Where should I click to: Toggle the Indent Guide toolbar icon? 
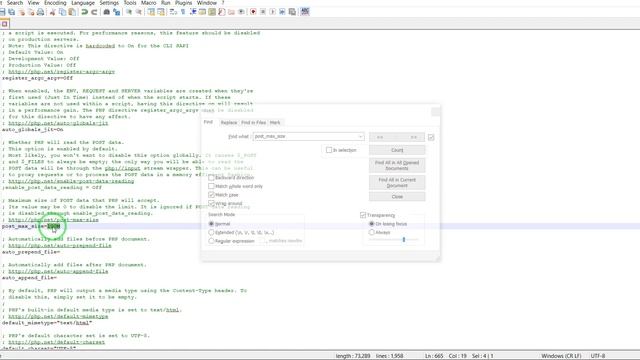point(193,12)
